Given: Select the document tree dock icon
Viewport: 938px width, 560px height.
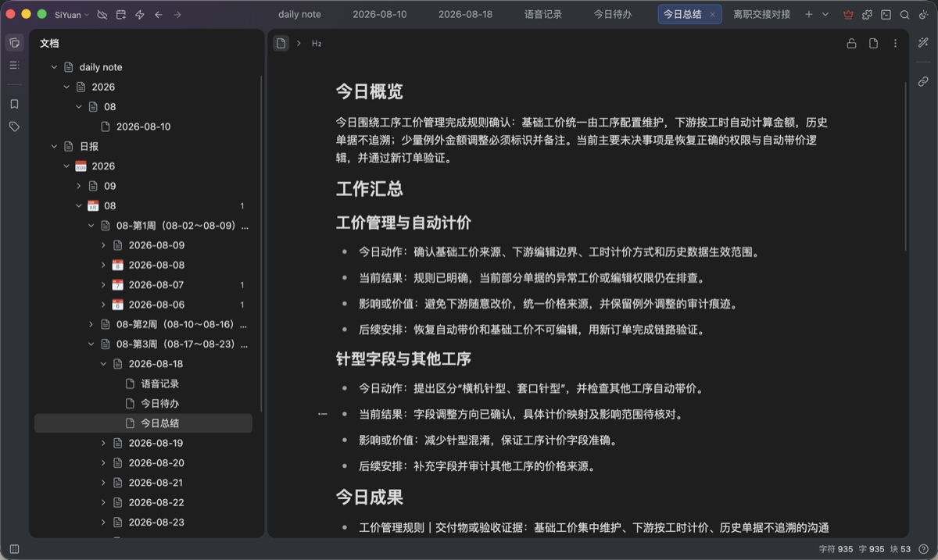Looking at the screenshot, I should pos(14,43).
